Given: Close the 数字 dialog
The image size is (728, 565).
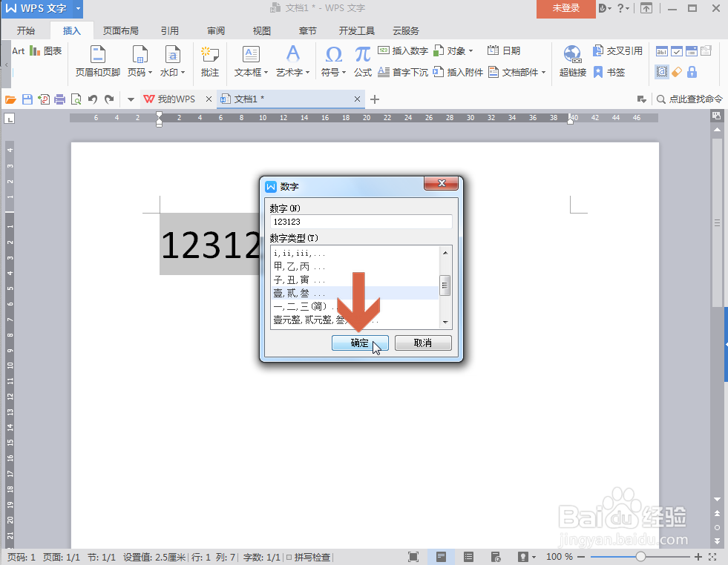Looking at the screenshot, I should click(x=441, y=183).
